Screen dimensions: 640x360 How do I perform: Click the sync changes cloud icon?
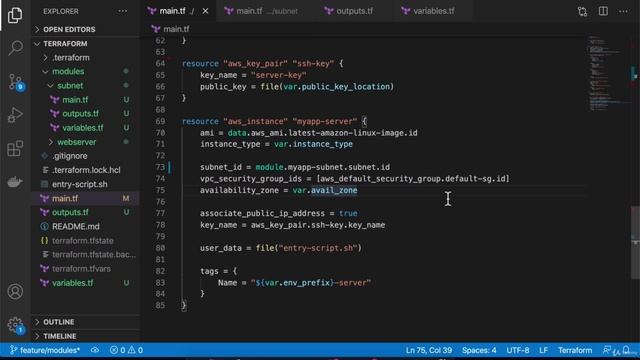coord(95,350)
